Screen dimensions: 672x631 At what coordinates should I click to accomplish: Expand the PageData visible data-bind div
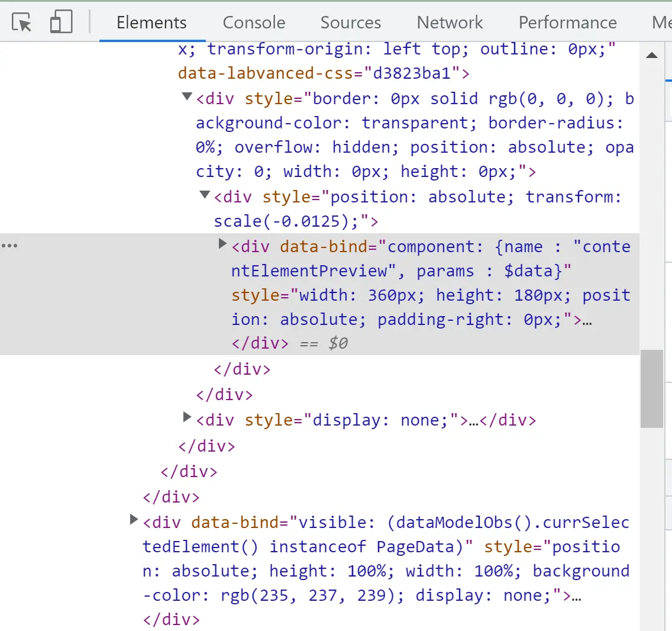pyautogui.click(x=134, y=520)
